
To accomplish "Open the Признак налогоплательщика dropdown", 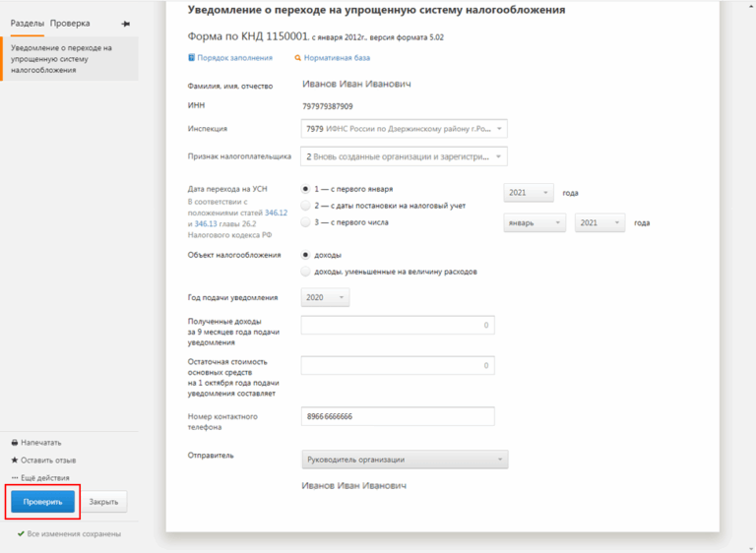I will tap(404, 156).
